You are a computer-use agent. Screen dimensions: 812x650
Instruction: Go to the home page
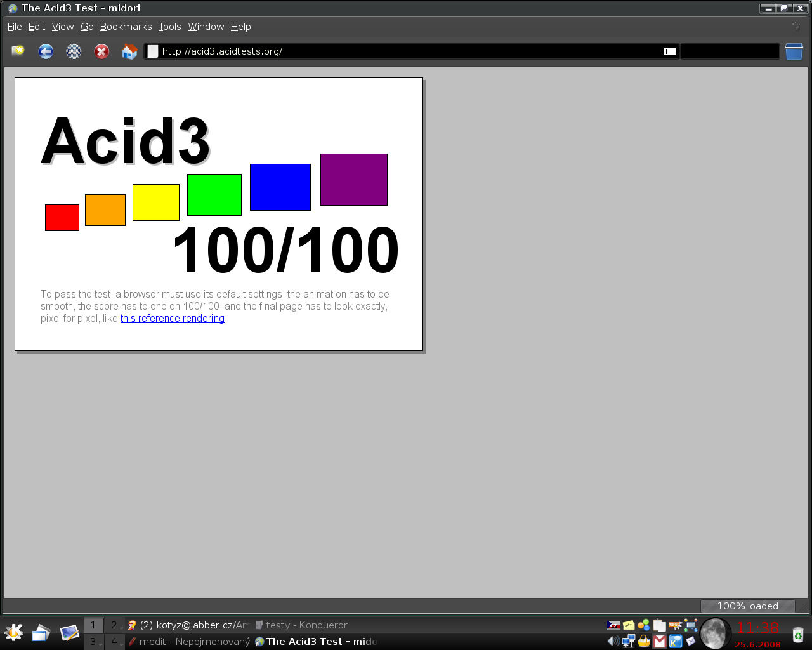129,51
